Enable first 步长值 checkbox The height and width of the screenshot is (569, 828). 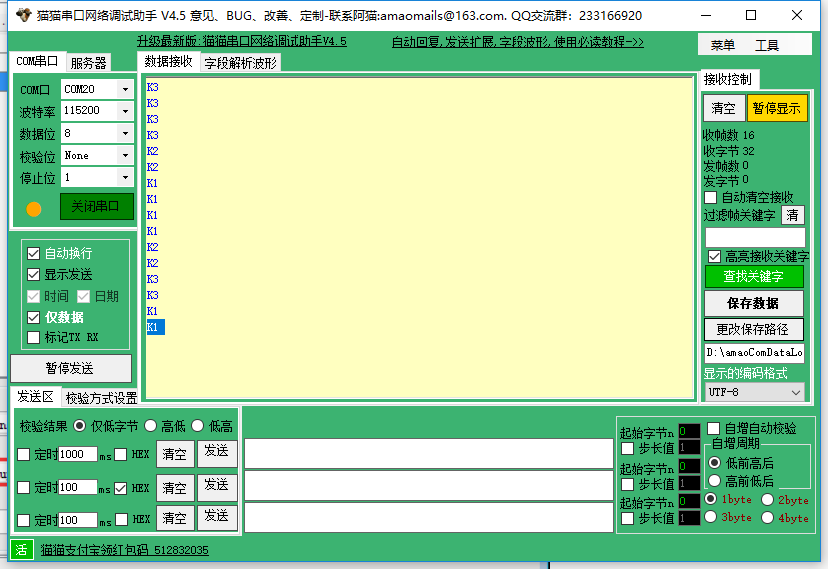pyautogui.click(x=627, y=449)
